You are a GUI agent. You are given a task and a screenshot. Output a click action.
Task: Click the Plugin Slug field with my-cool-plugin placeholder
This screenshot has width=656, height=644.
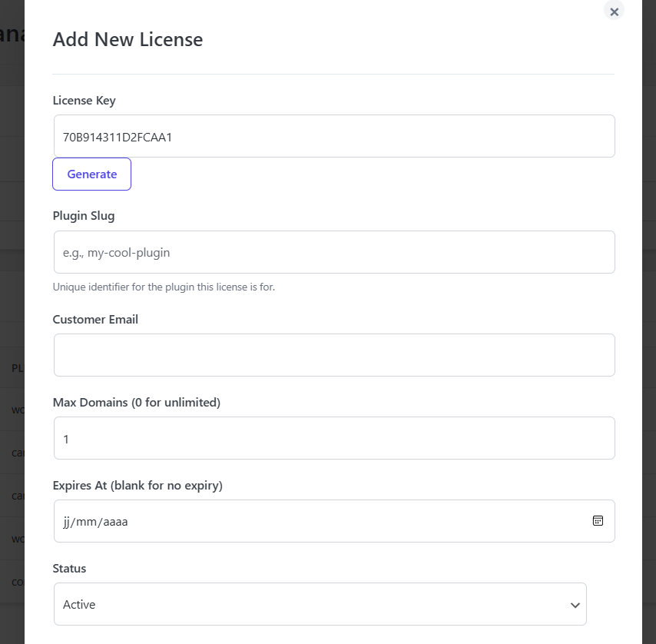[x=334, y=251]
